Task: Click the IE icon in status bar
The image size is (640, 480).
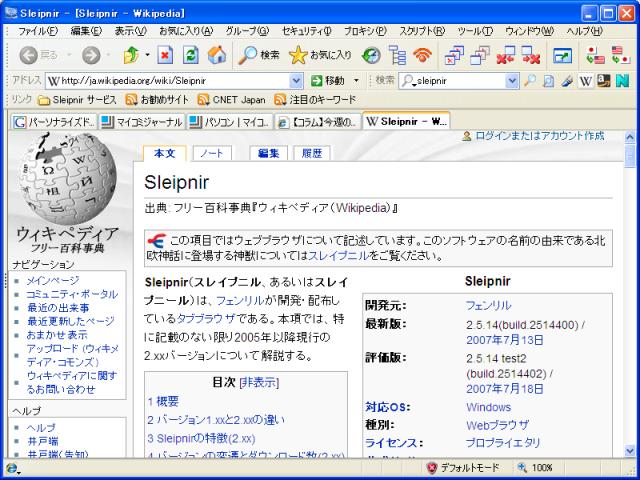Action: [x=11, y=468]
